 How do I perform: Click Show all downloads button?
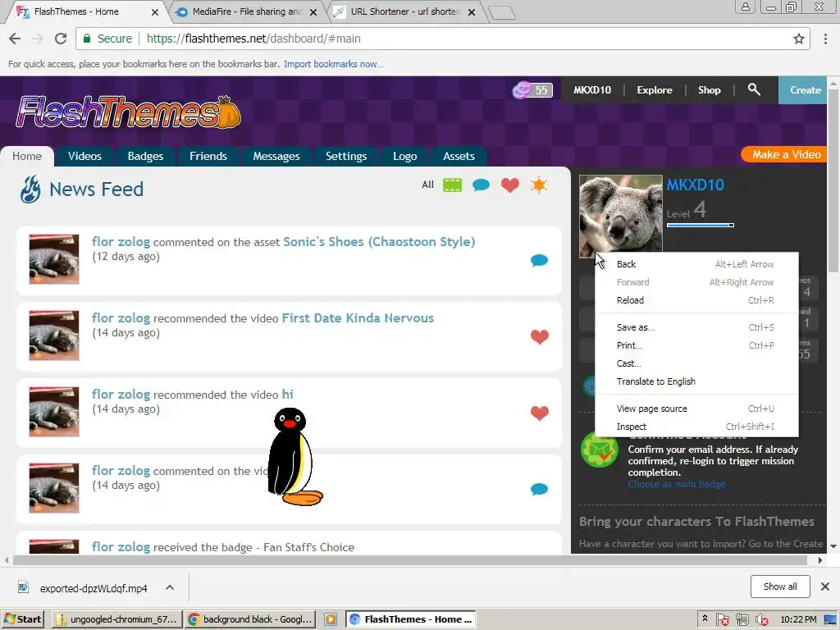tap(780, 587)
